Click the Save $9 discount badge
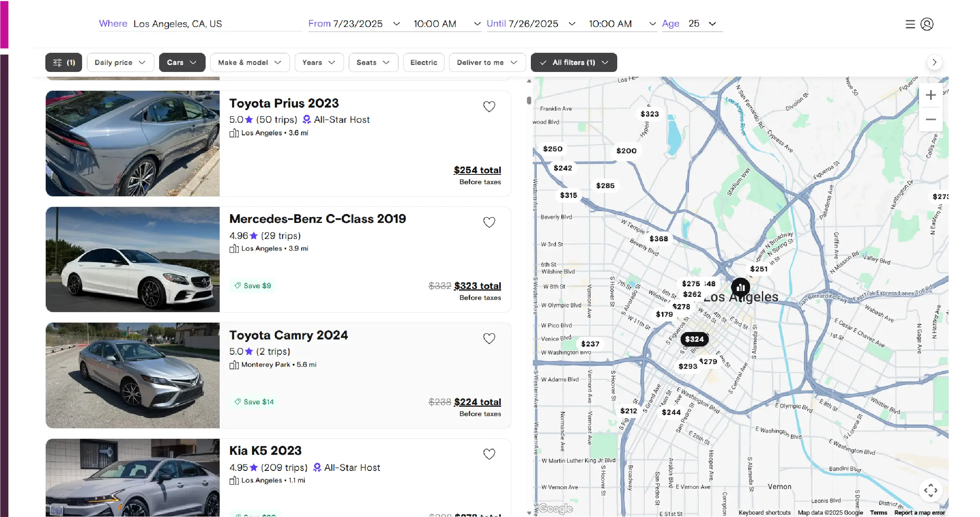 (x=253, y=286)
